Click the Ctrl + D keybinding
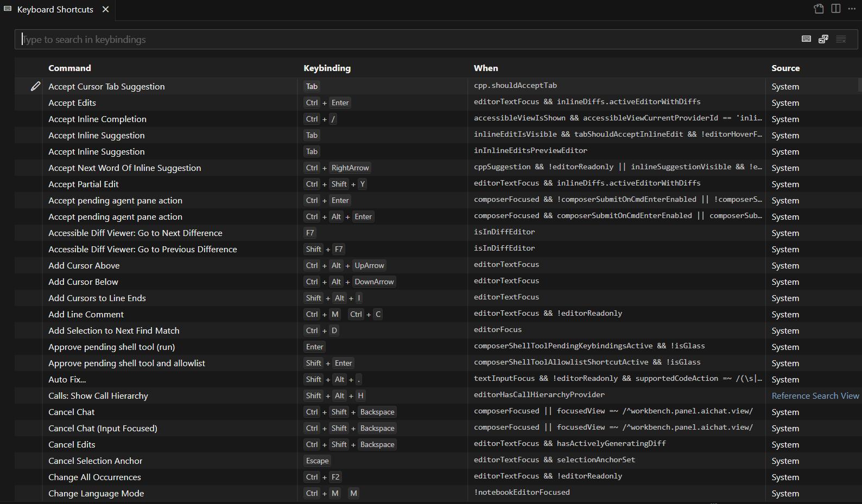862x504 pixels. point(322,330)
